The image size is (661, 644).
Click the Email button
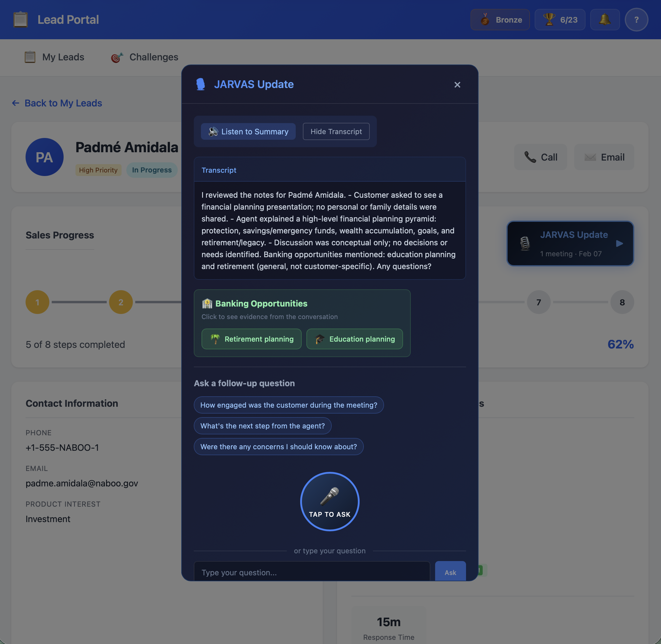coord(604,157)
